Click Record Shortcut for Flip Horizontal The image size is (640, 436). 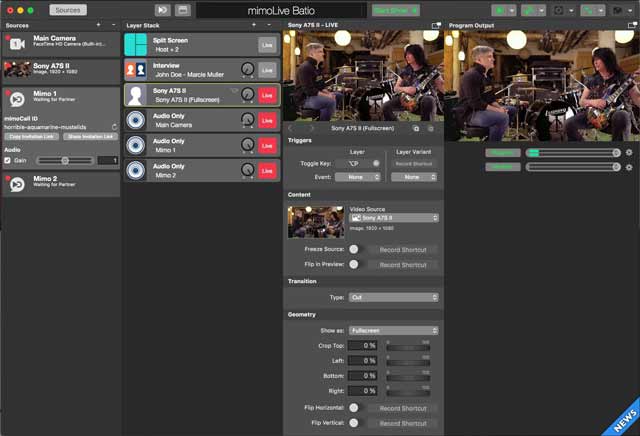click(x=403, y=408)
